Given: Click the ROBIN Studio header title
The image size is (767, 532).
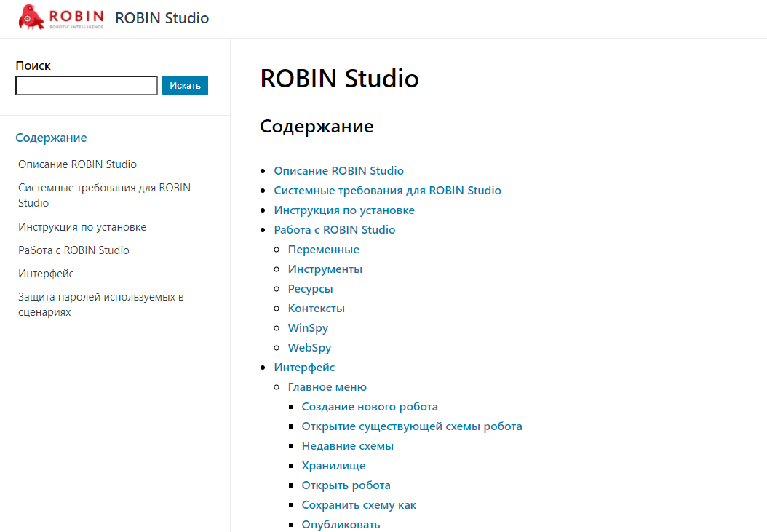Looking at the screenshot, I should (162, 18).
